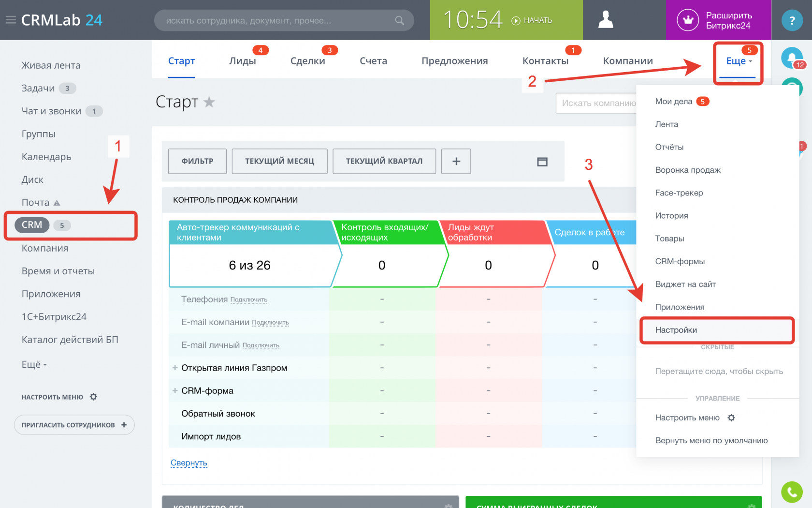This screenshot has width=812, height=508.
Task: Open Компания in the sidebar
Action: 45,248
